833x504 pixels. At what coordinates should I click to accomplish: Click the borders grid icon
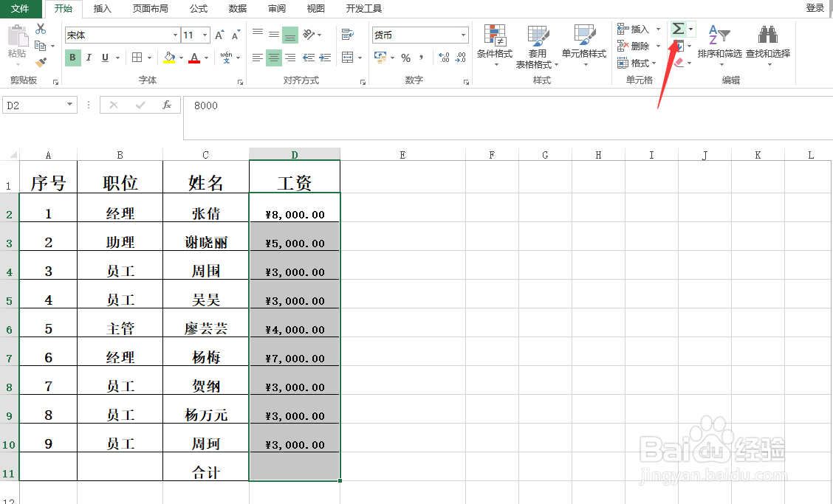point(137,58)
